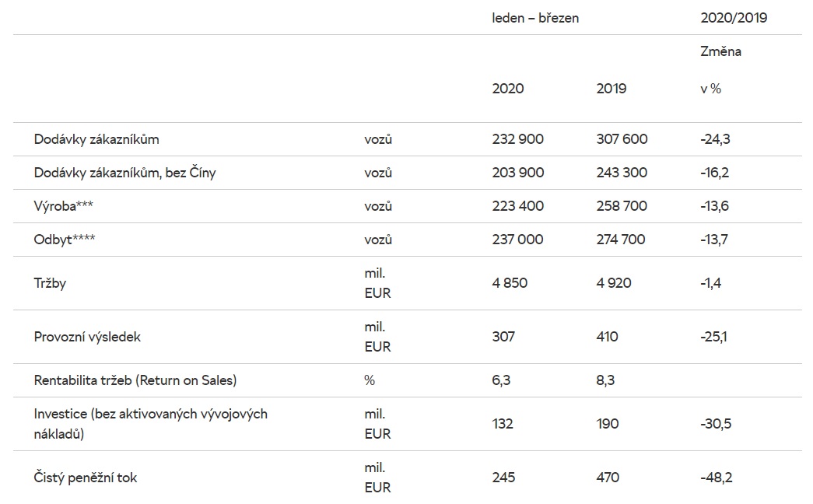The image size is (813, 504).
Task: Click 'Rentabilita tržeb (Return on Sales)' label
Action: [135, 380]
